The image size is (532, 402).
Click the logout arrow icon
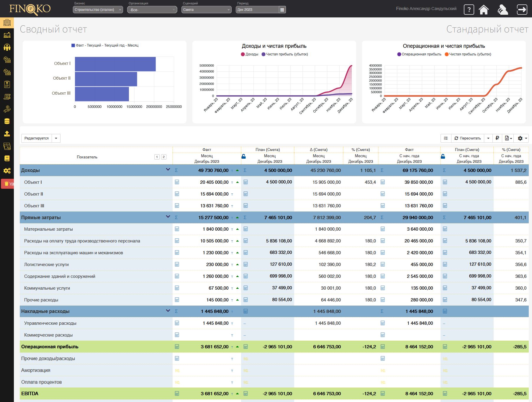pyautogui.click(x=522, y=10)
